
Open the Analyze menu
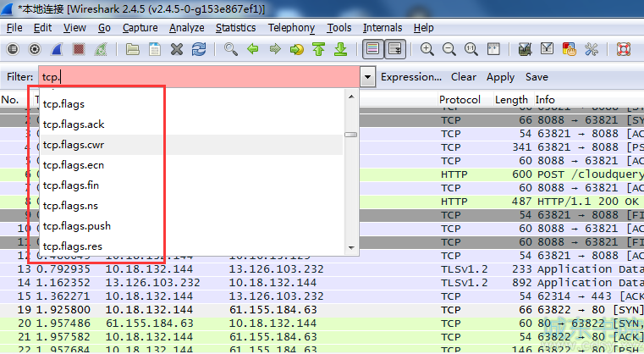point(187,28)
